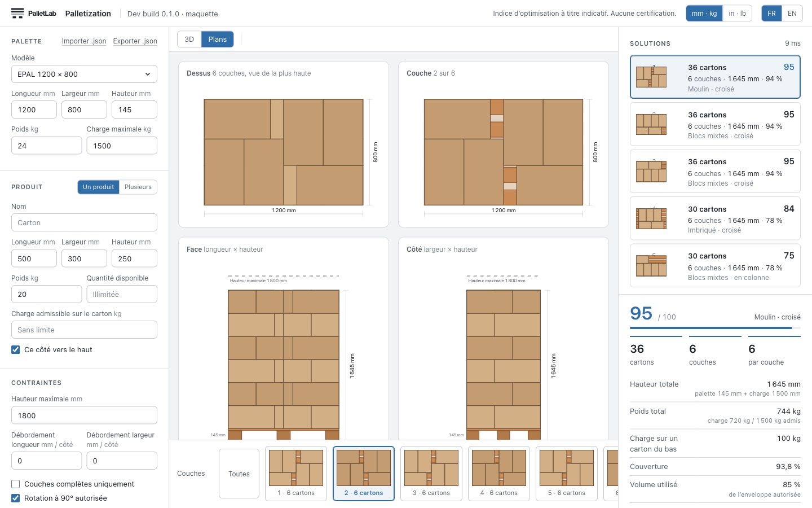Viewport: 812px width, 508px height.
Task: Disable 'Rotation à 90° autorisée' checkbox
Action: 16,498
